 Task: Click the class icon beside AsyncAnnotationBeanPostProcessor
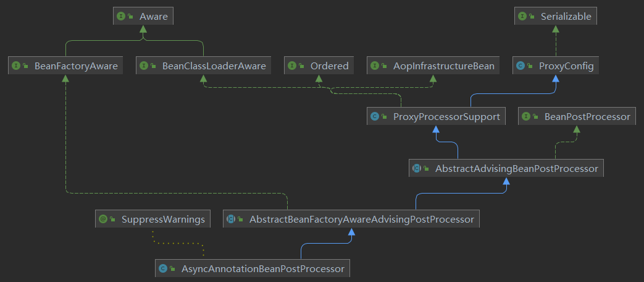[163, 268]
